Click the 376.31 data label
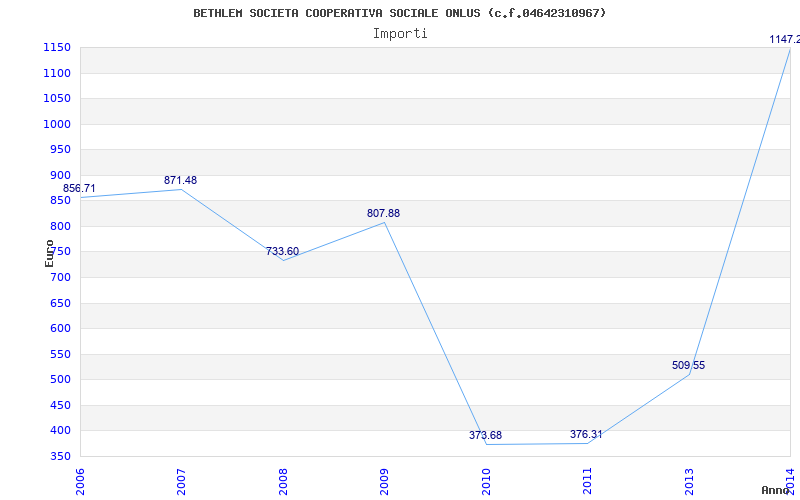 [586, 434]
